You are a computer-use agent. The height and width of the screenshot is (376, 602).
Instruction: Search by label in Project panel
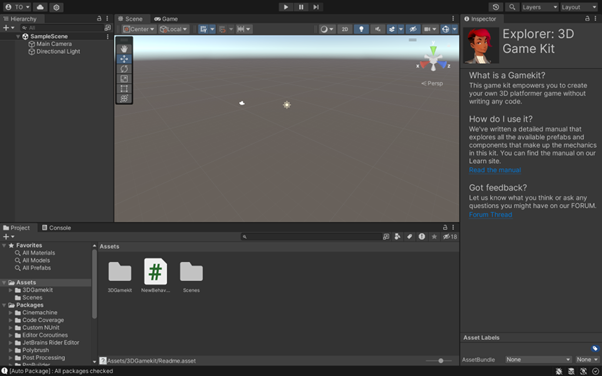[x=410, y=237]
